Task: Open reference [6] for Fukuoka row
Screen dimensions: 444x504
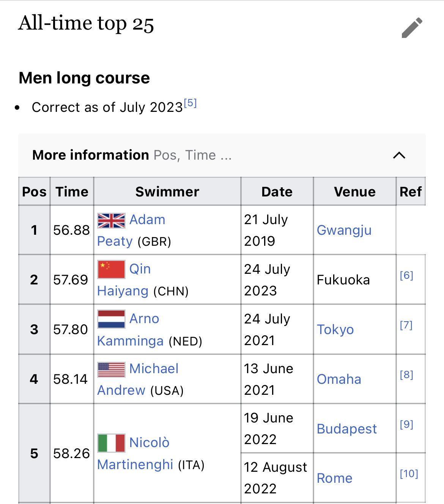Action: tap(406, 275)
